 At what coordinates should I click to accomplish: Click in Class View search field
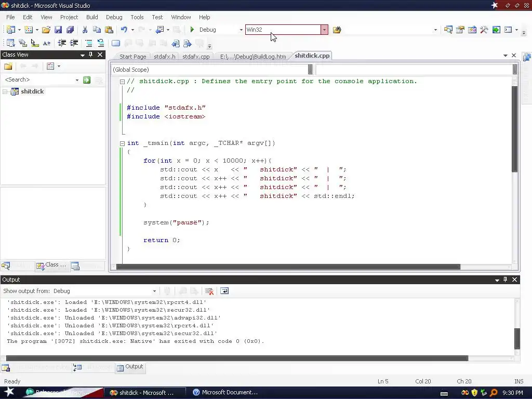pos(38,79)
